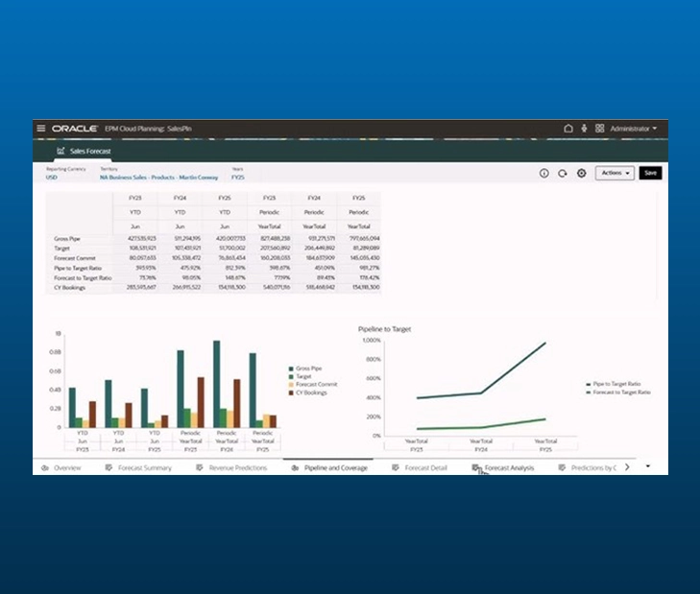The image size is (700, 594).
Task: Refresh the dashboard data
Action: click(562, 174)
